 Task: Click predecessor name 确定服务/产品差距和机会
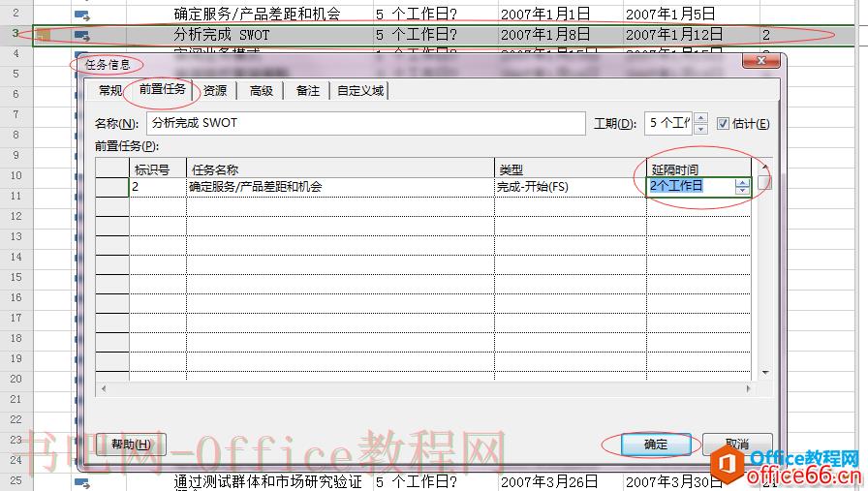click(340, 187)
